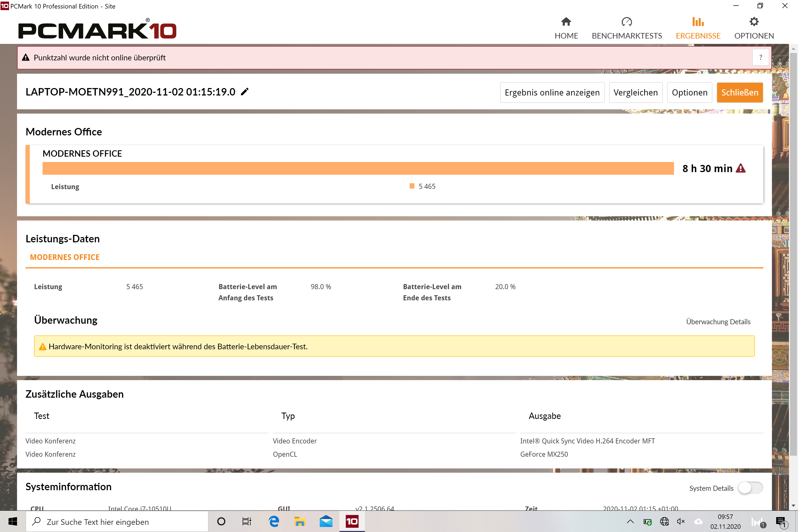Click the muted volume tray icon
The height and width of the screenshot is (532, 798).
681,521
